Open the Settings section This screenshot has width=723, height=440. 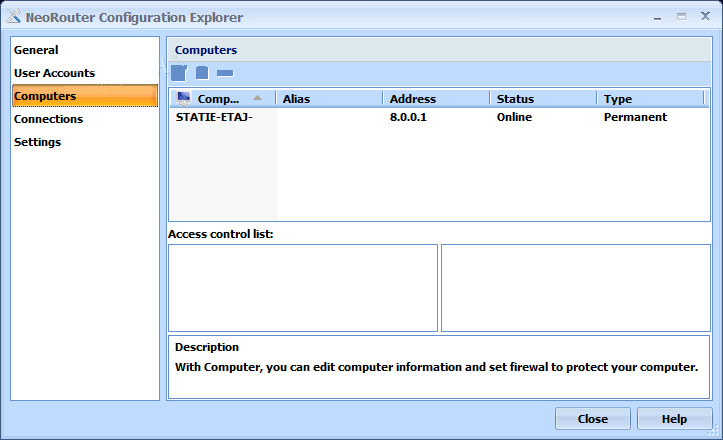(37, 142)
